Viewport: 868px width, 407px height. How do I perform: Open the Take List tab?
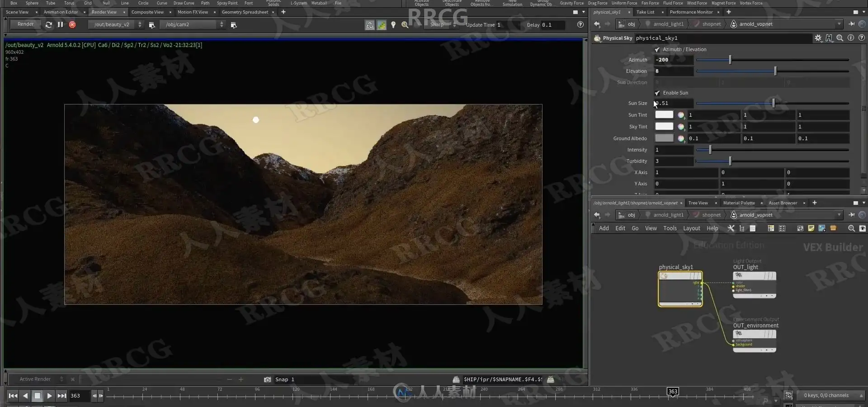tap(645, 12)
